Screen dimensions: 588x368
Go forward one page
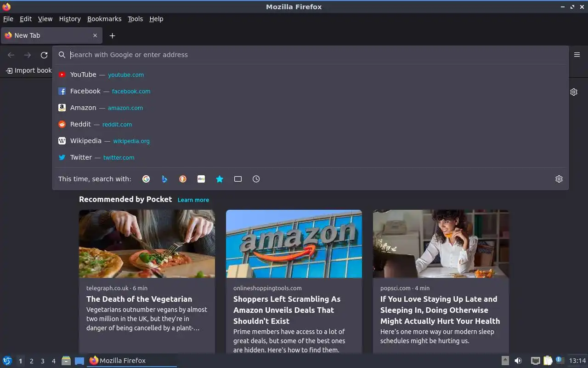28,55
